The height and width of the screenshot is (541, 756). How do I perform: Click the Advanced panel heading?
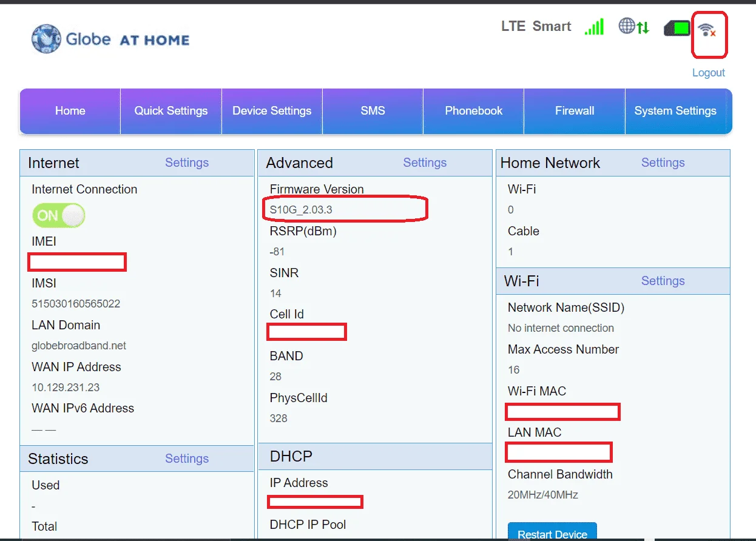[300, 163]
